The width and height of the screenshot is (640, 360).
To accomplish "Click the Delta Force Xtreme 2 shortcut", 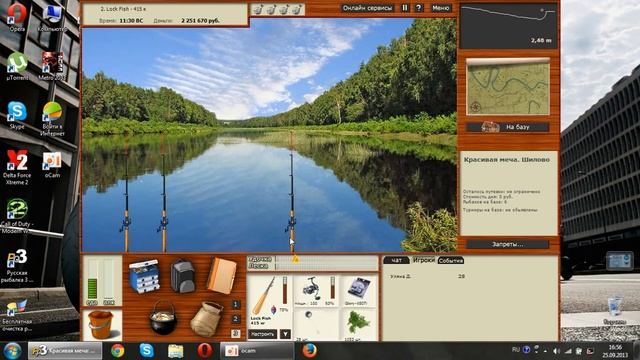I will point(17,167).
